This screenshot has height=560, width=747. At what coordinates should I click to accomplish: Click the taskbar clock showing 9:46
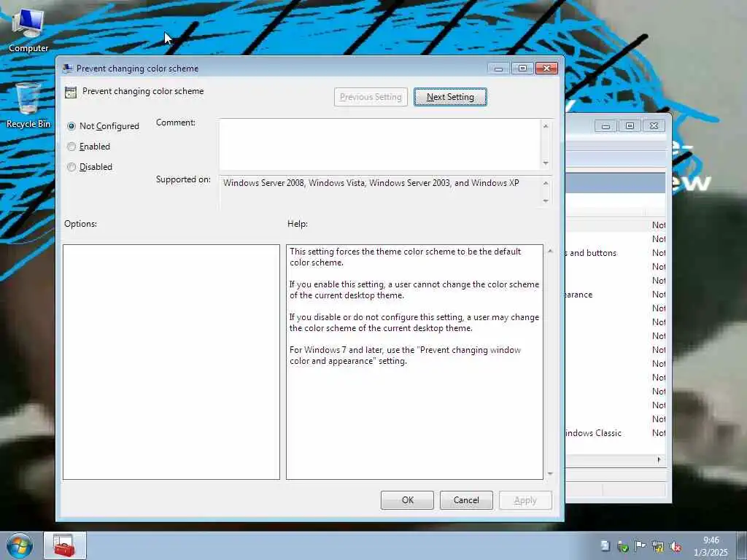[x=711, y=546]
